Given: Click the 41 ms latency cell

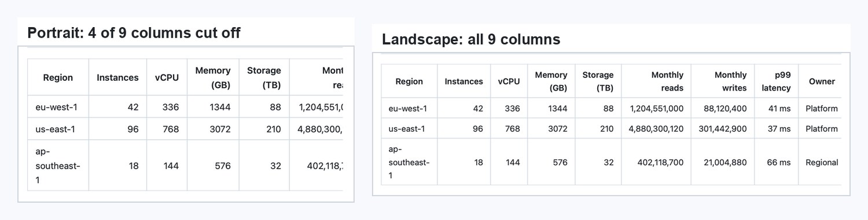Looking at the screenshot, I should (x=776, y=109).
